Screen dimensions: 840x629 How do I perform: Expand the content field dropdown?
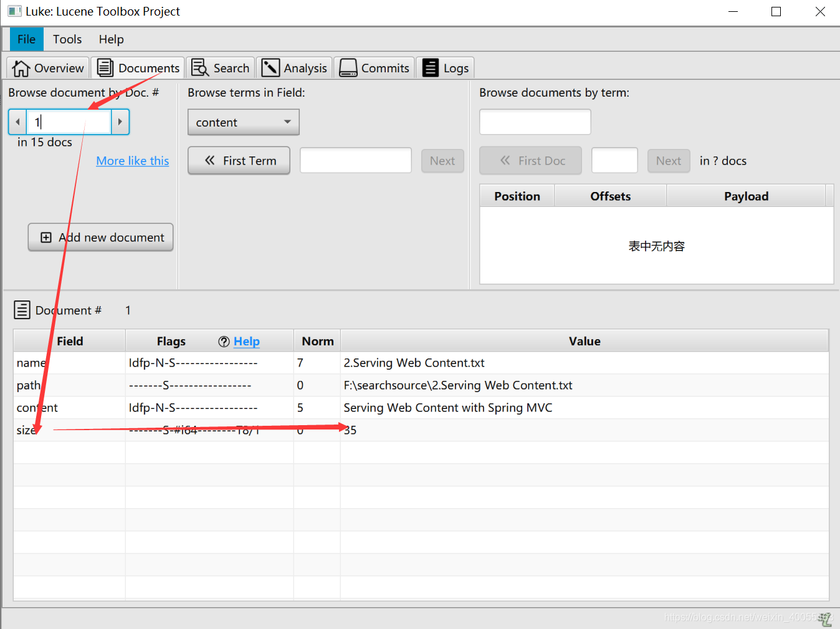[244, 122]
